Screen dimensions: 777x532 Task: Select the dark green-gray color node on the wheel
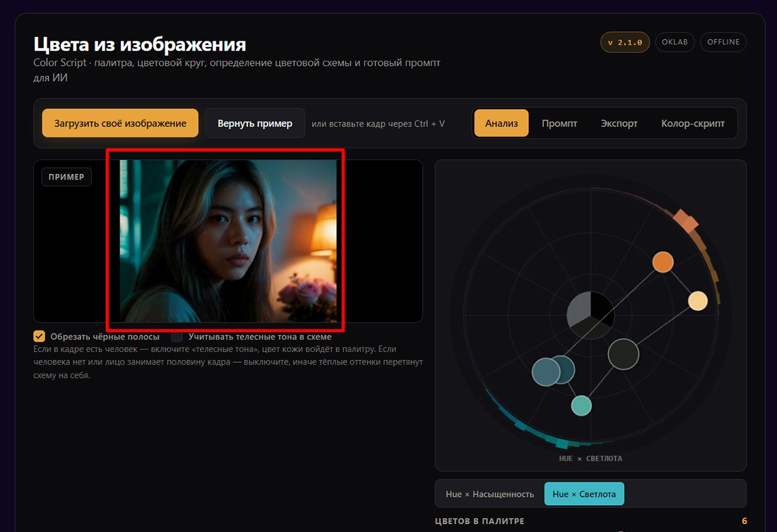tap(623, 354)
